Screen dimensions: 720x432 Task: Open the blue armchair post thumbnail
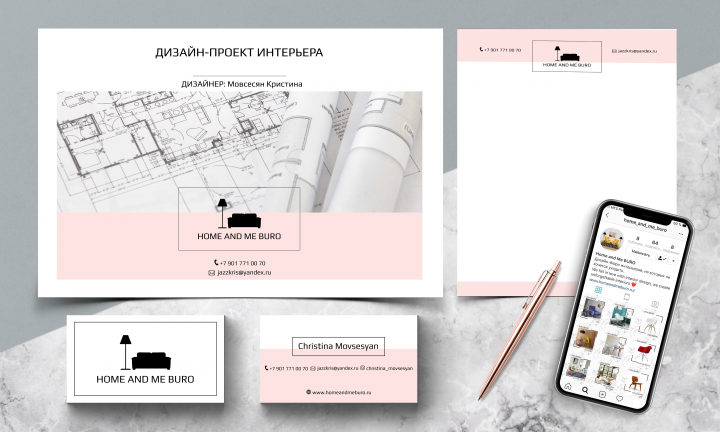tap(592, 308)
